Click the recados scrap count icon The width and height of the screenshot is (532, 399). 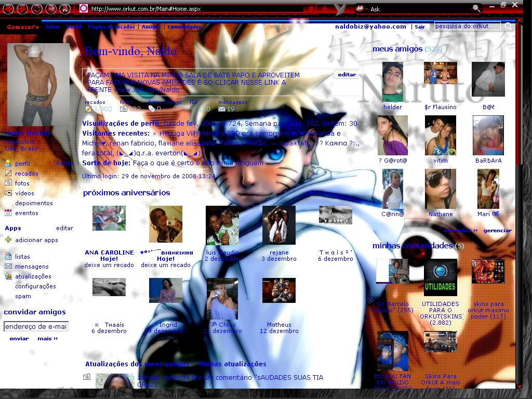(x=88, y=109)
